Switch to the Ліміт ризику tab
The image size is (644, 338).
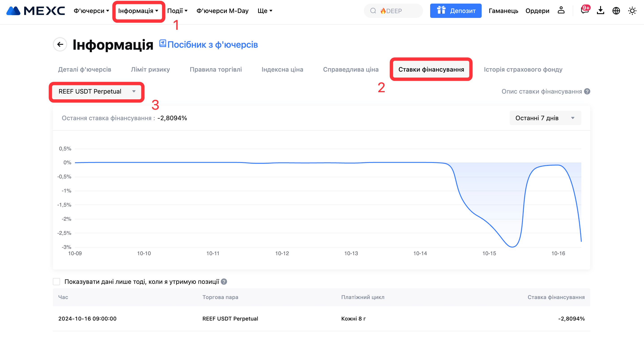coord(150,69)
